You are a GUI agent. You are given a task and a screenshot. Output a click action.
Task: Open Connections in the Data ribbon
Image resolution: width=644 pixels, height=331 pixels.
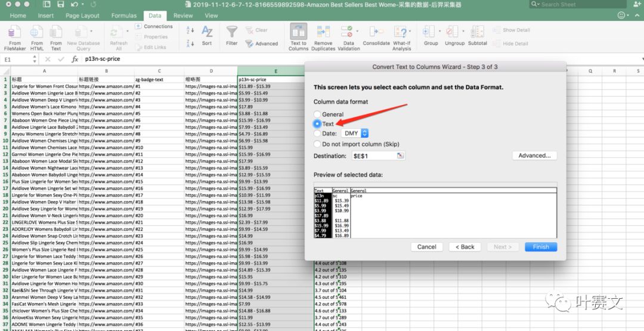[154, 26]
